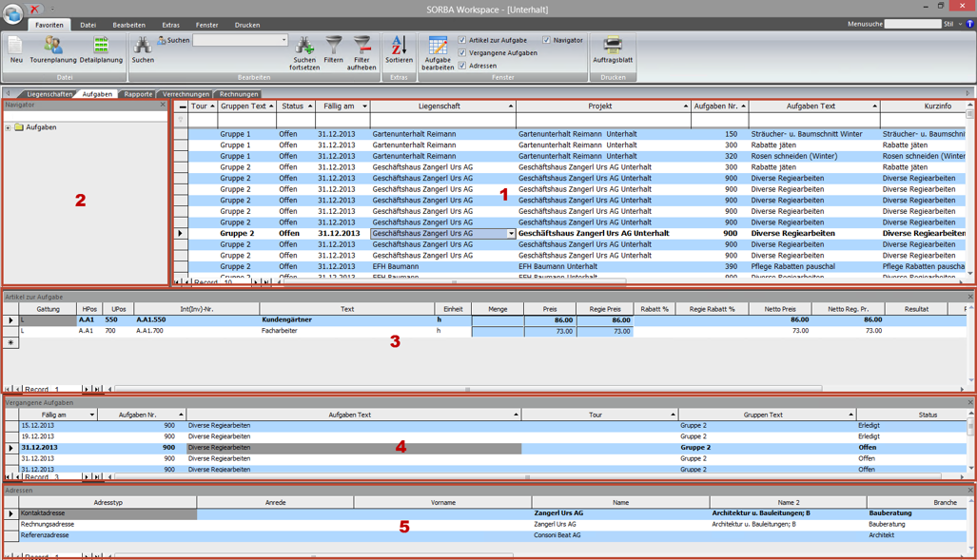Image resolution: width=977 pixels, height=560 pixels.
Task: Click the Branche column header
Action: pos(917,502)
